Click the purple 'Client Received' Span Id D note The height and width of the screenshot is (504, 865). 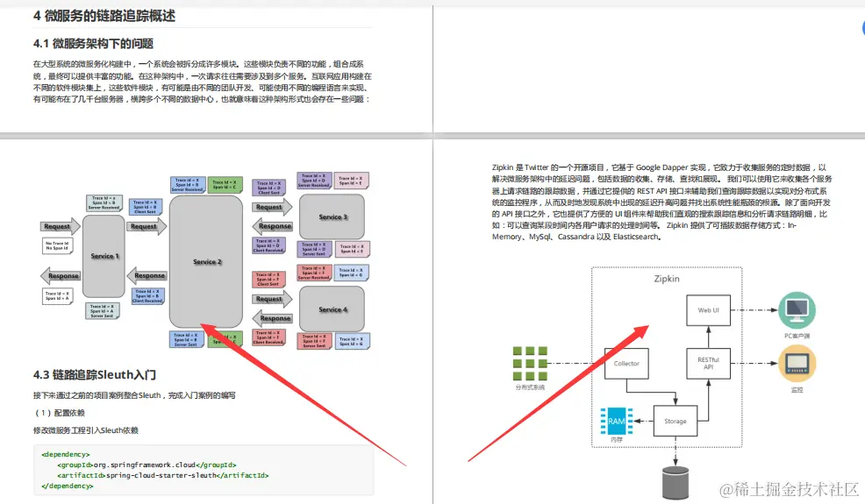point(268,245)
